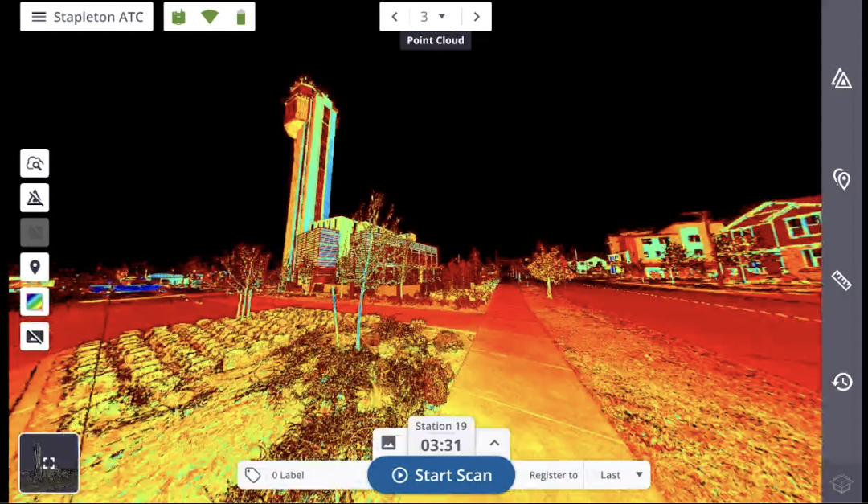The width and height of the screenshot is (868, 504).
Task: Click the green battery level icon
Action: point(240,17)
